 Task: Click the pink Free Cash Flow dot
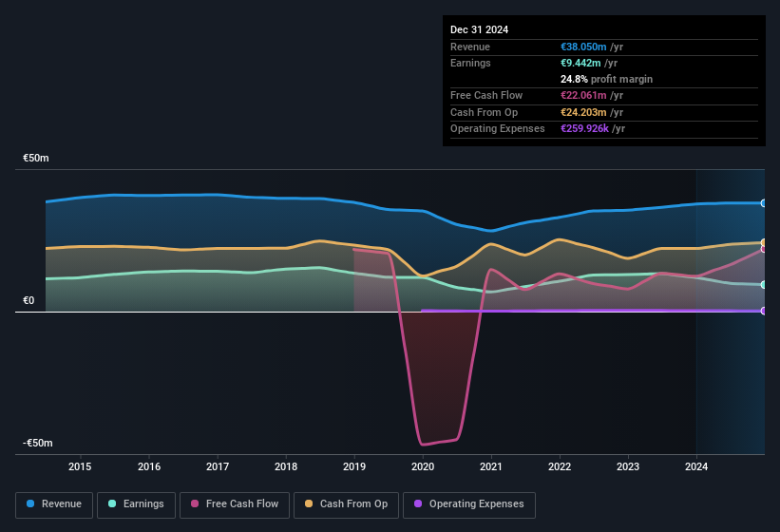pyautogui.click(x=196, y=503)
